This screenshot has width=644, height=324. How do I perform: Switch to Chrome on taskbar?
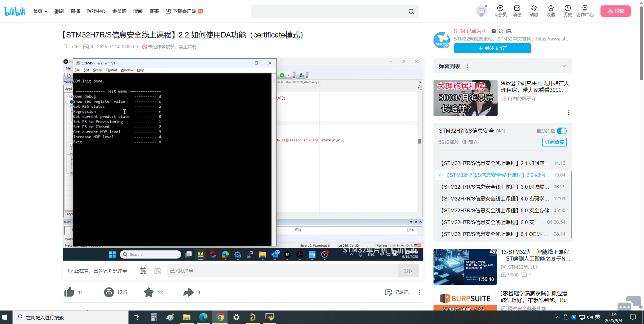[220, 317]
